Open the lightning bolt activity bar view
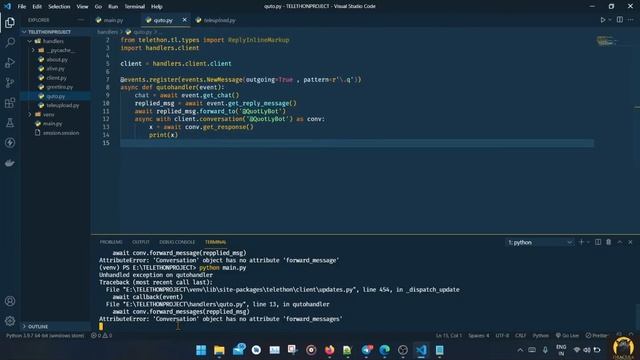This screenshot has height=360, width=640. (x=10, y=142)
